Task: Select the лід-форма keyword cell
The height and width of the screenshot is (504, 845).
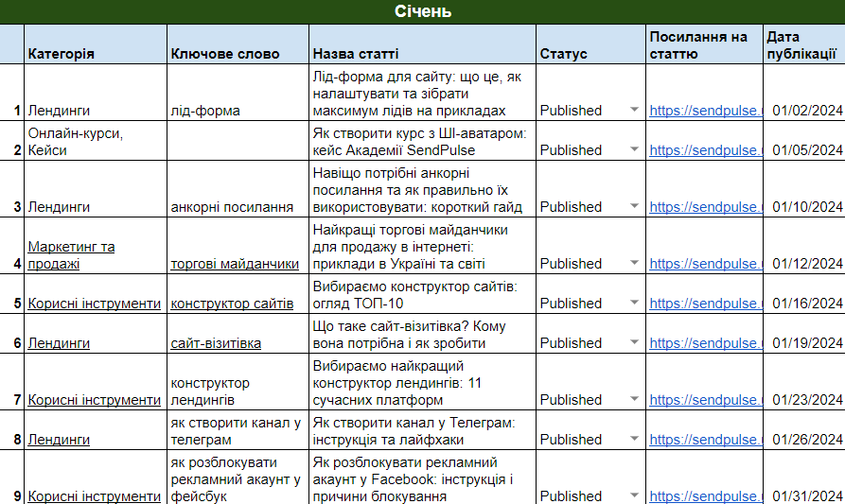Action: coord(238,92)
